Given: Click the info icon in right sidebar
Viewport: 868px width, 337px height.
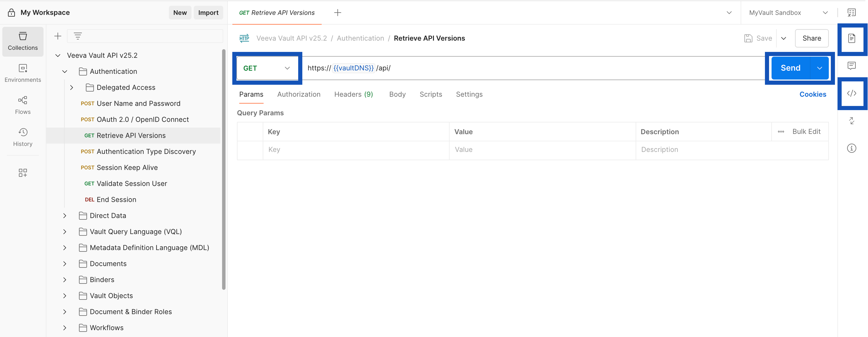Looking at the screenshot, I should pos(851,148).
